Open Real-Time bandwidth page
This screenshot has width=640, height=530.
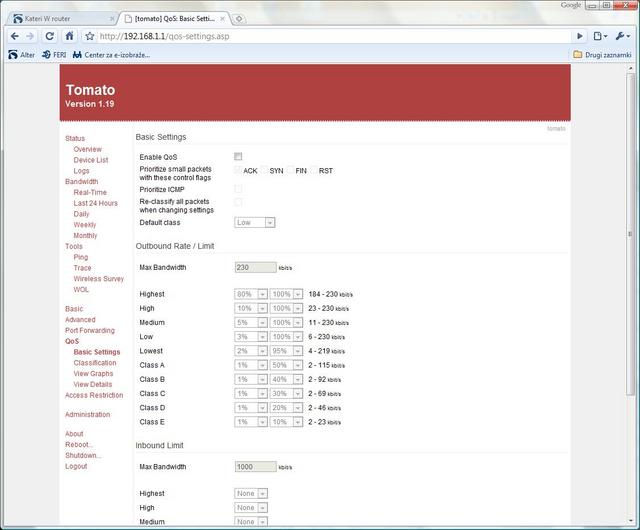(x=90, y=192)
